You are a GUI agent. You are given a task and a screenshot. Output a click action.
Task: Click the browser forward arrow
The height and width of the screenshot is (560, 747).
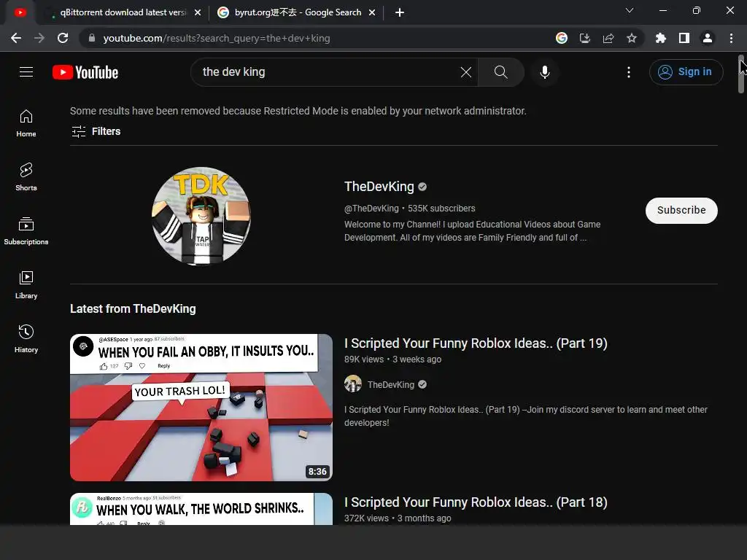(39, 38)
